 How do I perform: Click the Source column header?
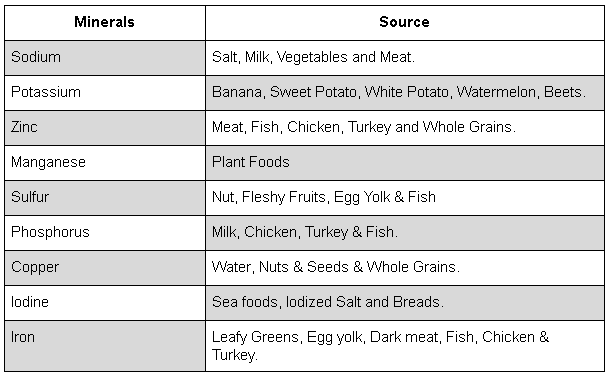click(405, 23)
